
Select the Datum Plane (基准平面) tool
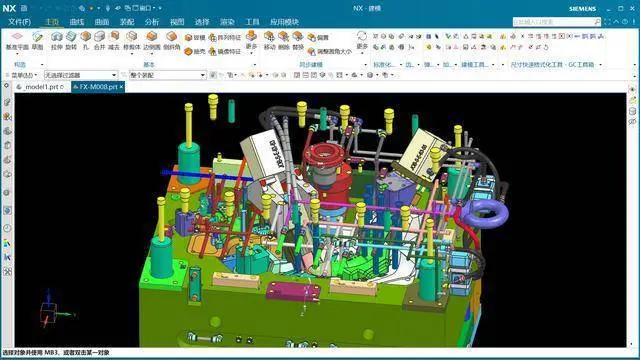(17, 40)
